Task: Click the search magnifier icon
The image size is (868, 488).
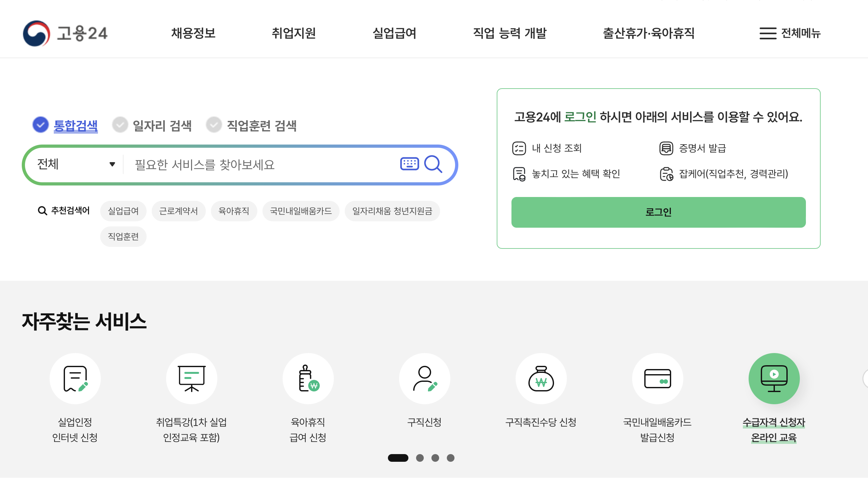Action: point(433,164)
